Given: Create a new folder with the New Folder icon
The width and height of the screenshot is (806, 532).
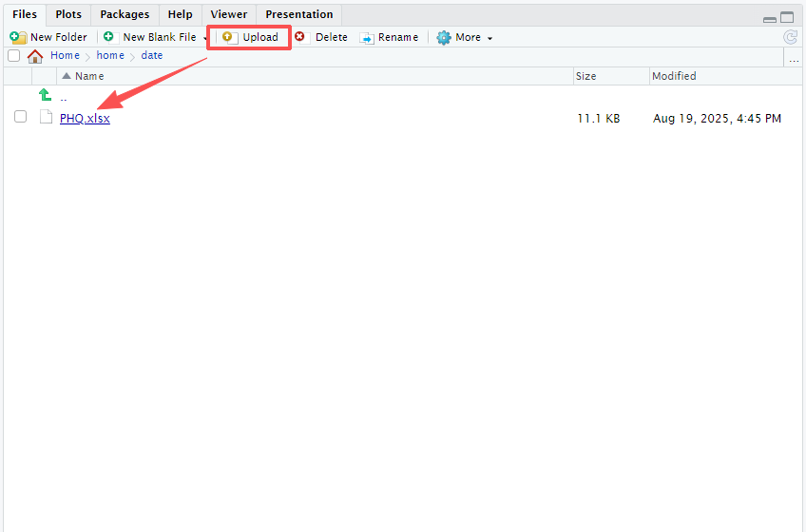Looking at the screenshot, I should tap(18, 37).
